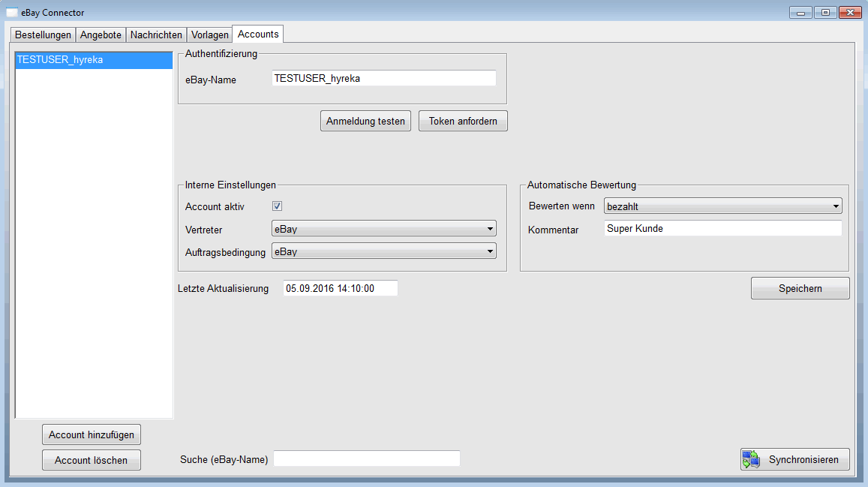Open the Bewerten wenn dropdown

723,206
